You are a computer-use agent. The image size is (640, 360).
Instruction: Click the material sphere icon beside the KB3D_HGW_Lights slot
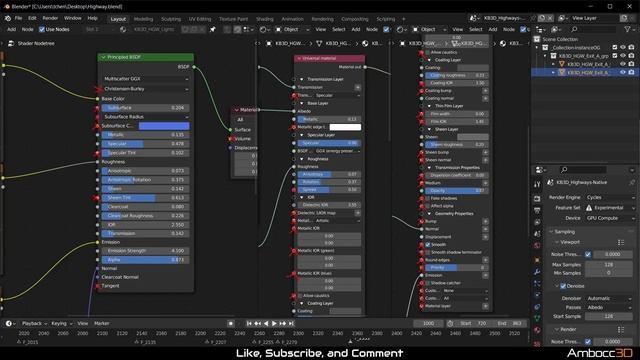(123, 29)
